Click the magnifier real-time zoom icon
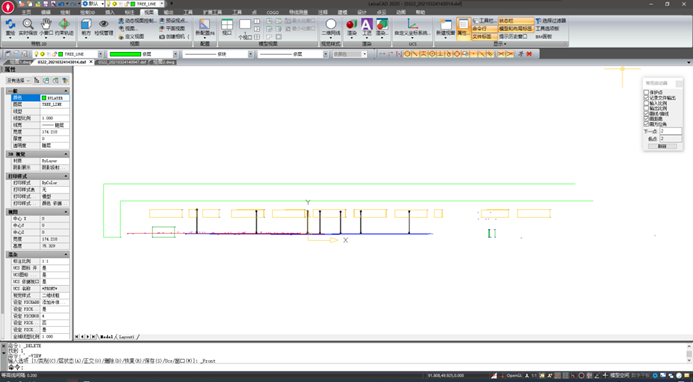 click(28, 24)
